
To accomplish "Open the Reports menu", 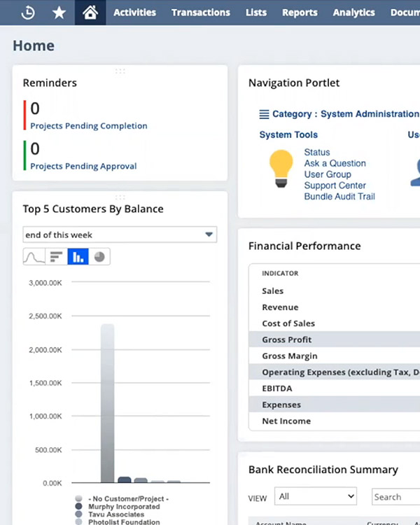I will (300, 13).
